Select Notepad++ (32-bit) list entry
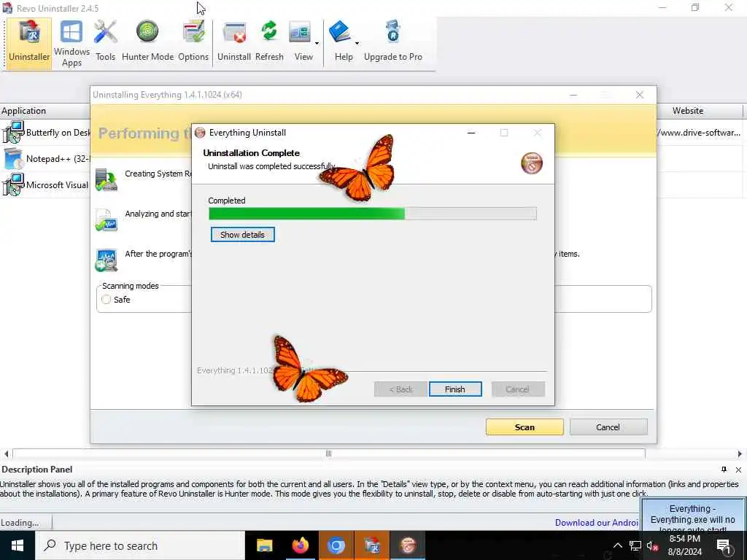The height and width of the screenshot is (560, 747). [x=45, y=158]
